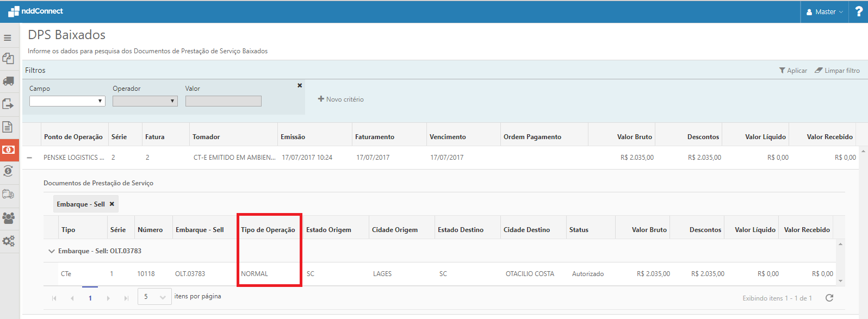The image size is (868, 319).
Task: Change items per page dropdown
Action: click(154, 297)
